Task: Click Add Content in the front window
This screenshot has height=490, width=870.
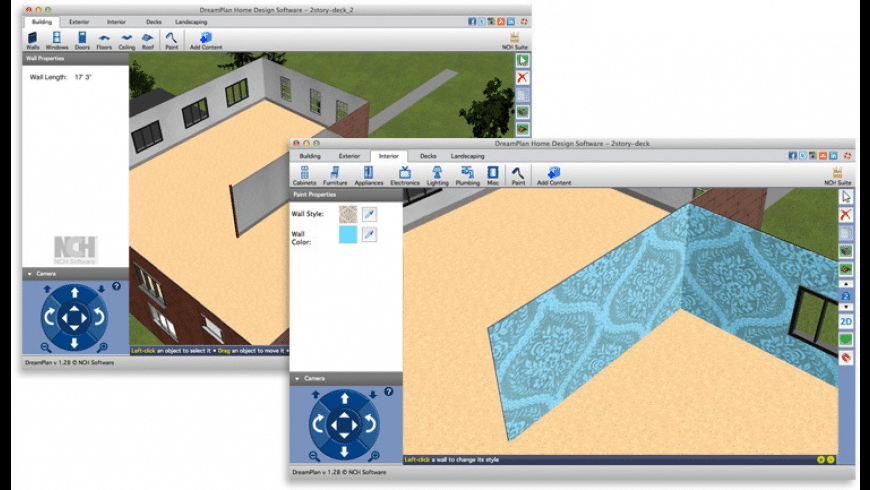Action: point(554,175)
